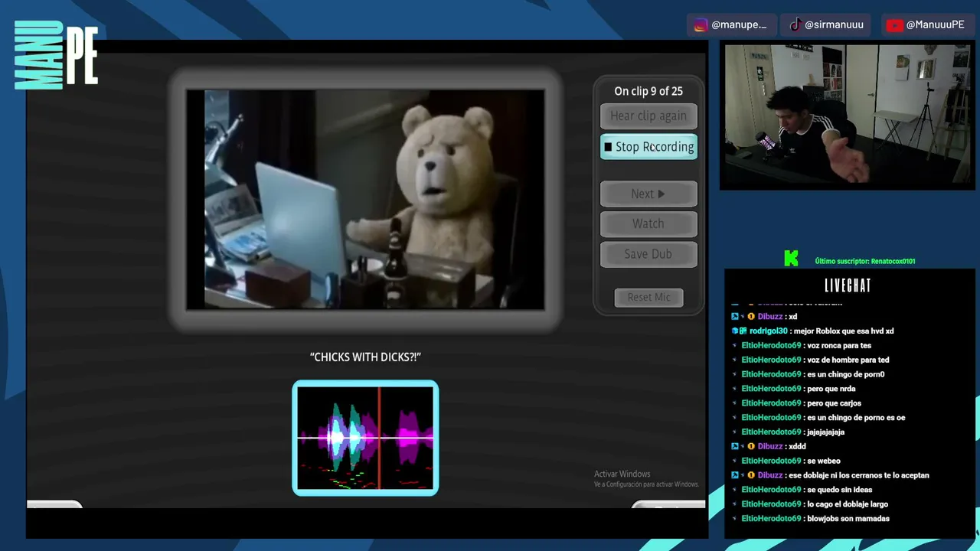The image size is (980, 551).
Task: Click the orange badge beside Dibuzz "xddd"
Action: pyautogui.click(x=751, y=446)
